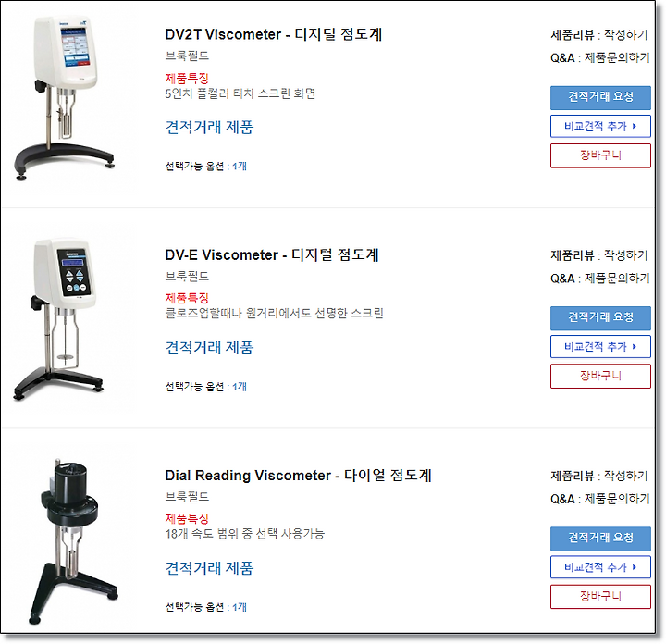
Task: Open the DV-E Viscometer product image
Action: point(59,319)
